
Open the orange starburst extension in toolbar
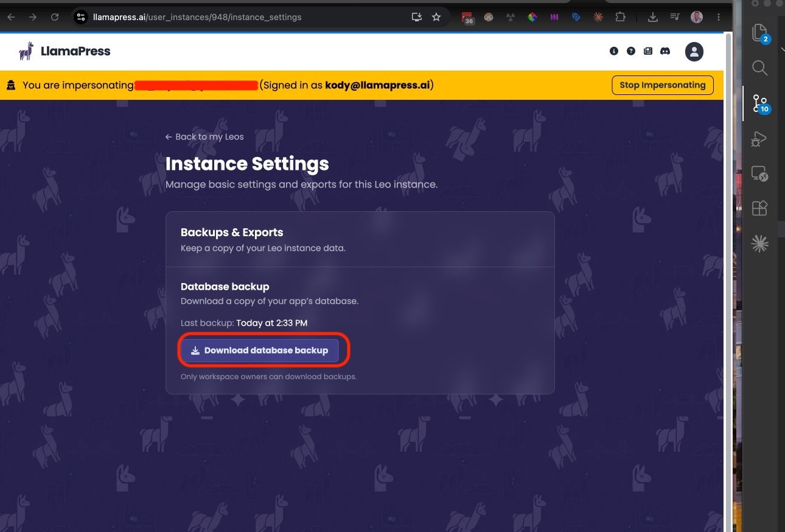[598, 17]
